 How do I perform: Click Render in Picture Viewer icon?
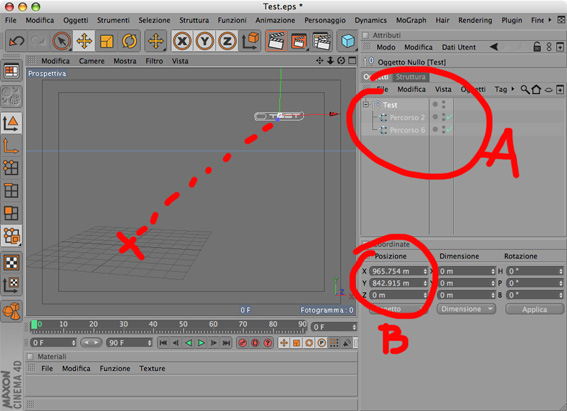pyautogui.click(x=299, y=41)
